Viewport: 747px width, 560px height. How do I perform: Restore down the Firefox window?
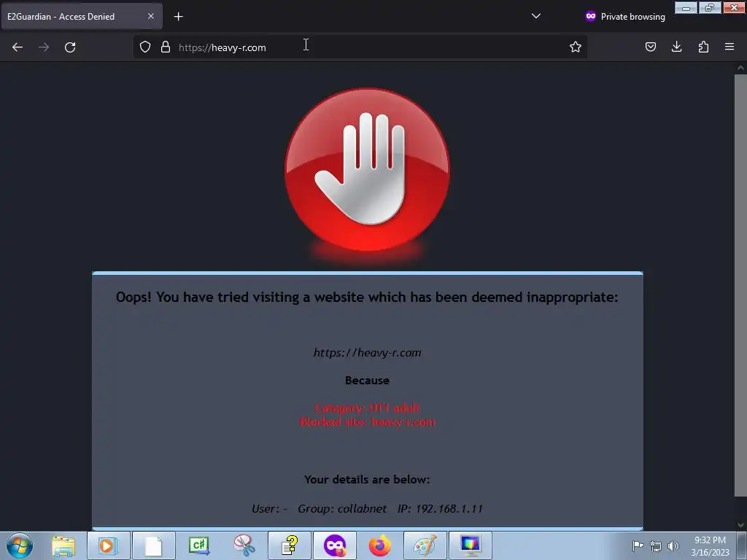coord(710,7)
